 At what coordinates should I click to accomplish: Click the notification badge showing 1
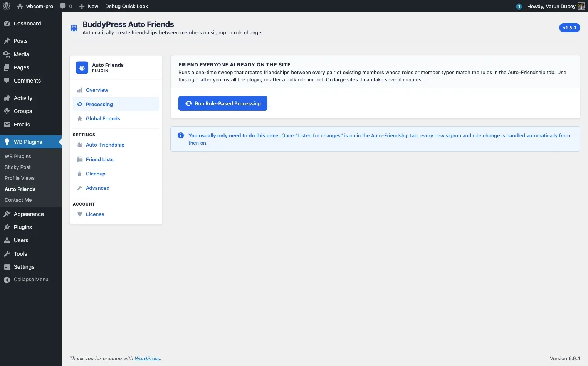pyautogui.click(x=519, y=7)
